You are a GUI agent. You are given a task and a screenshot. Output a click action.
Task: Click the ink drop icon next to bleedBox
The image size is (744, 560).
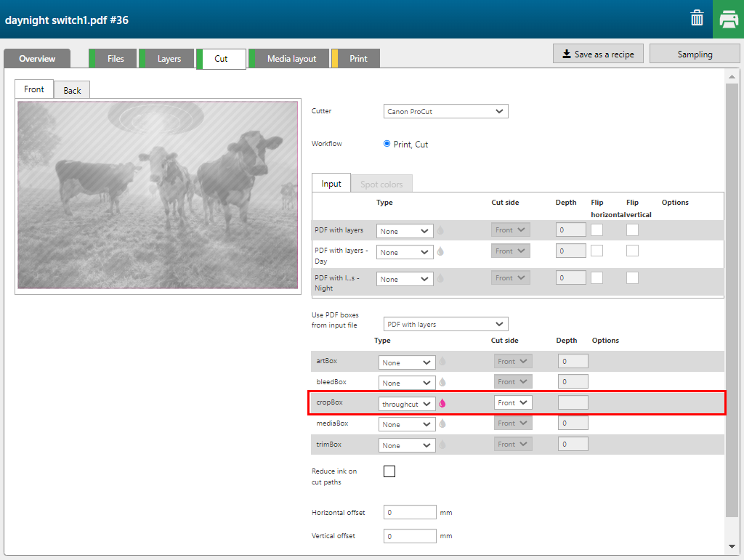[x=442, y=382]
